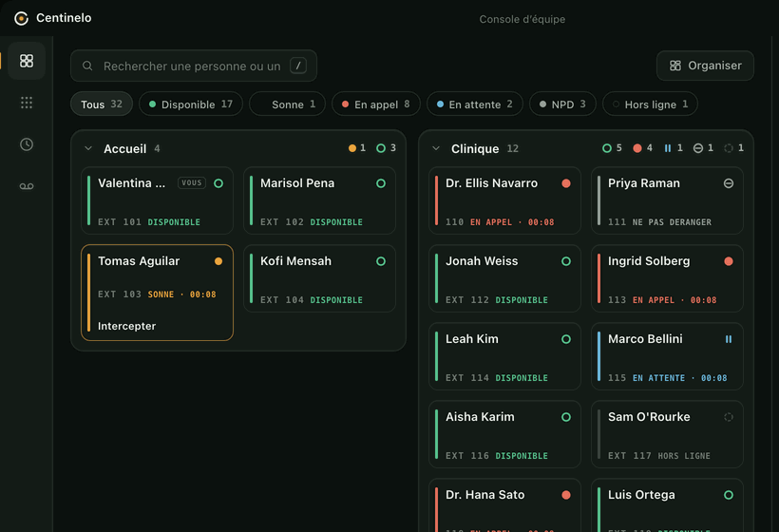This screenshot has height=532, width=779.
Task: Filter by NPD status
Action: point(563,104)
